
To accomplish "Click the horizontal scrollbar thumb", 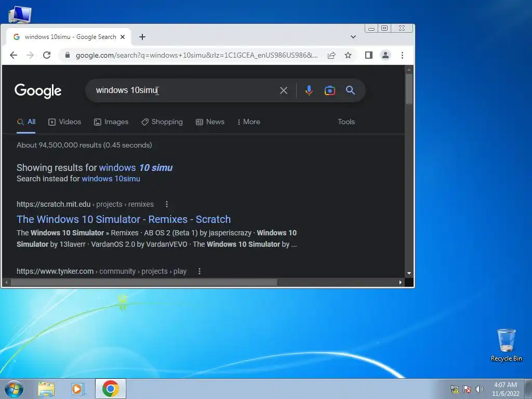I will click(144, 282).
